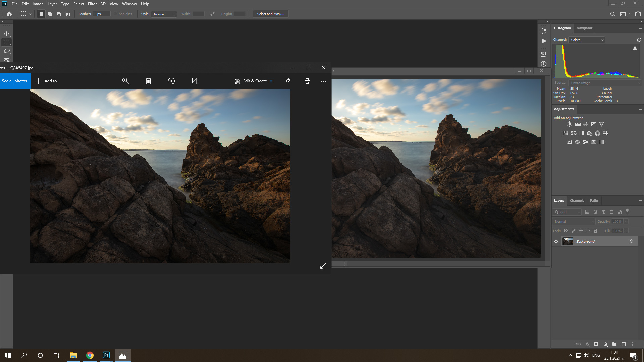Add a Brightness/Contrast adjustment
Screen dimensions: 644x362
[569, 124]
